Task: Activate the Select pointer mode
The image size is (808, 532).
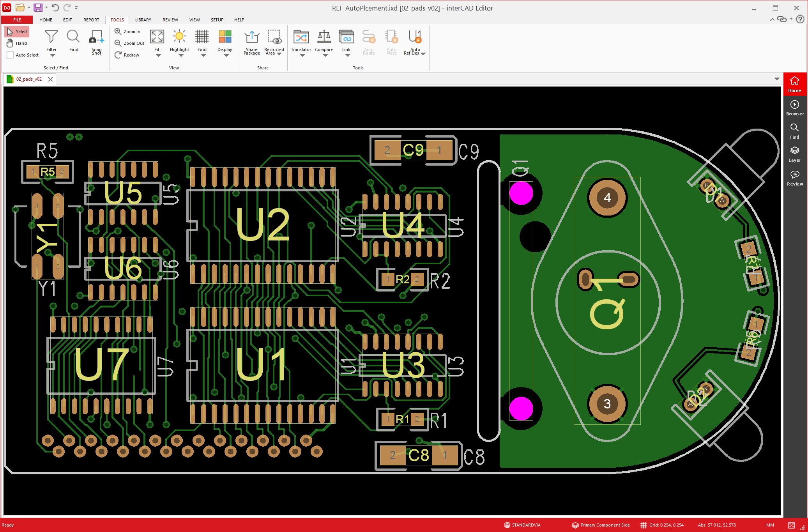Action: point(17,32)
